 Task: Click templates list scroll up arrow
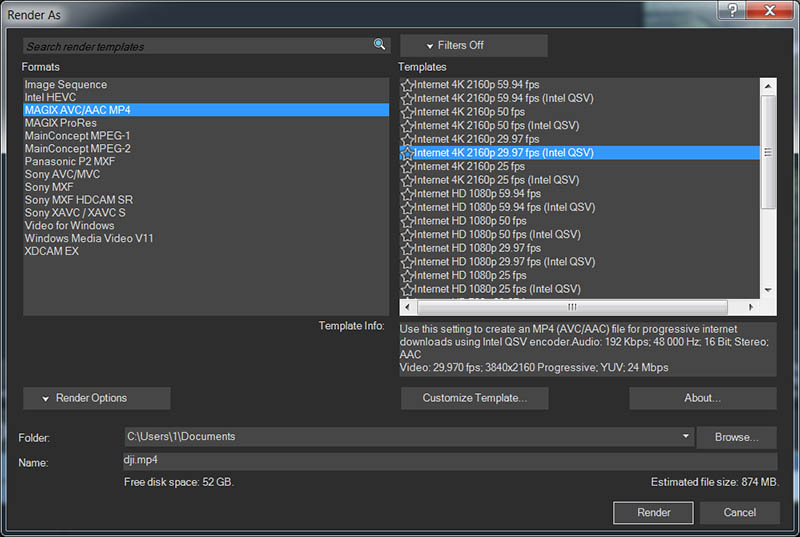pyautogui.click(x=768, y=87)
